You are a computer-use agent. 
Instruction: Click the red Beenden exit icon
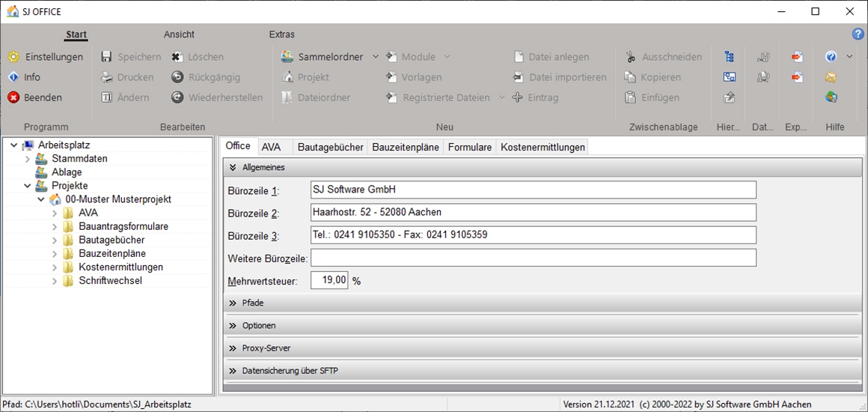coord(13,97)
